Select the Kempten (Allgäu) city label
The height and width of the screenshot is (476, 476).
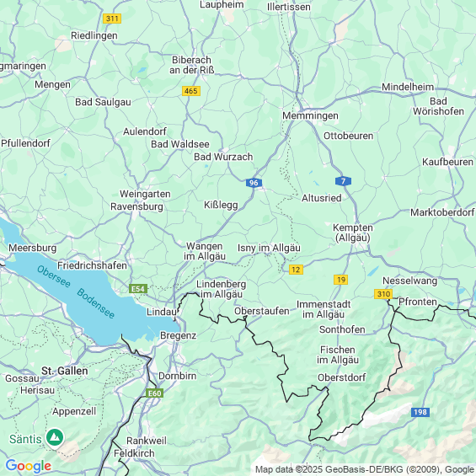[x=353, y=233]
